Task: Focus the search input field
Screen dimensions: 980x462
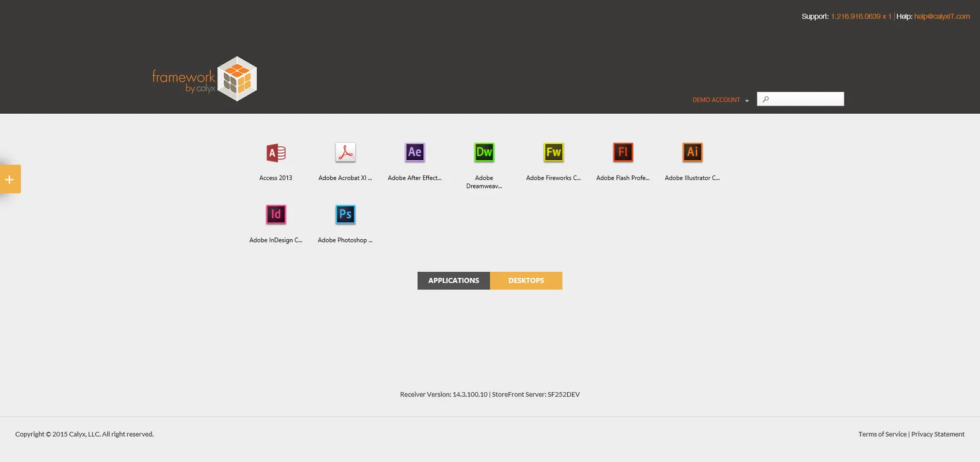Action: (801, 99)
